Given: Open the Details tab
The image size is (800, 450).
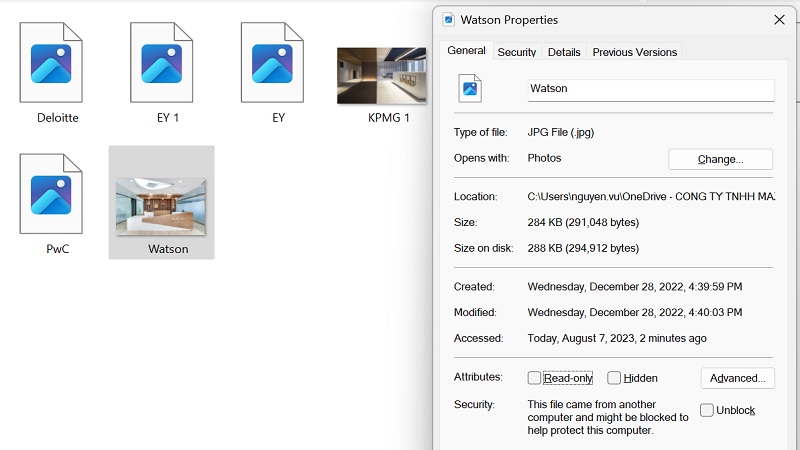Looking at the screenshot, I should (564, 52).
